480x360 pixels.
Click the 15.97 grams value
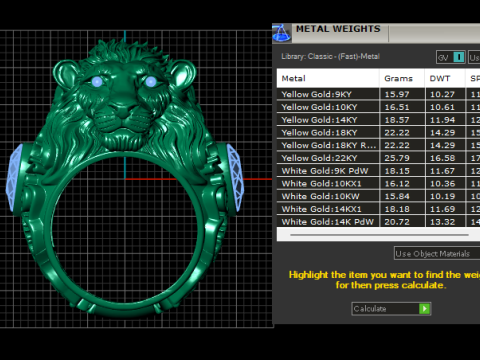tap(397, 94)
